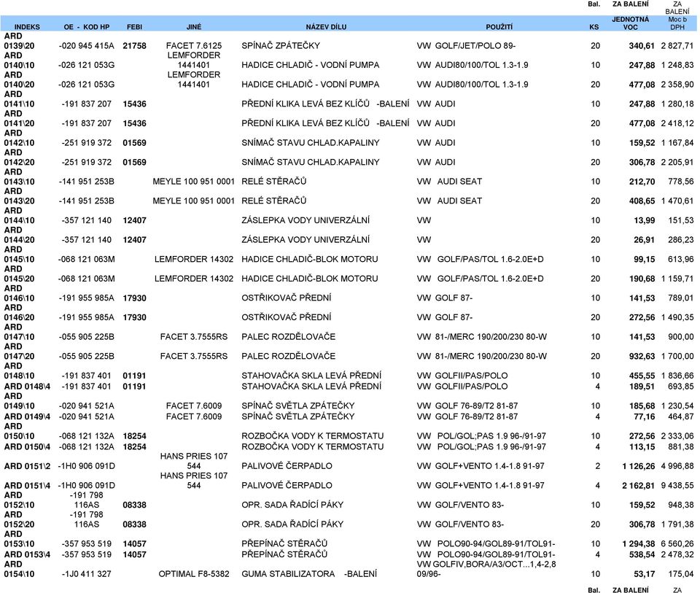Image resolution: width=700 pixels, height=593 pixels.
Task: Click price value 1 791,38
Action: point(677,524)
